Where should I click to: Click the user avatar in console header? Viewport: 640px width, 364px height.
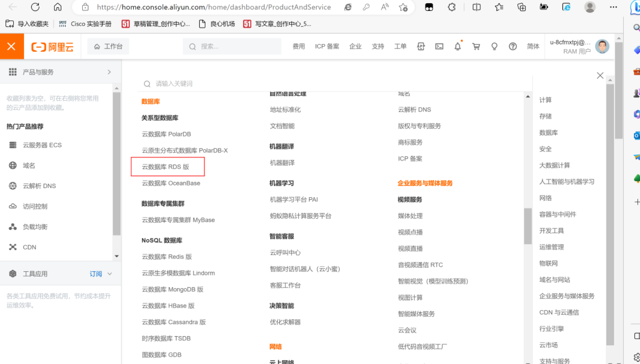click(x=602, y=46)
